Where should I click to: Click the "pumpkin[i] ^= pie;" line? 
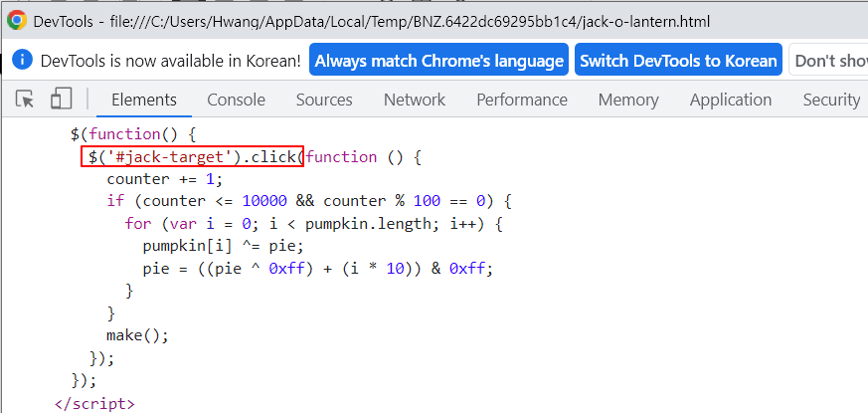pos(223,246)
